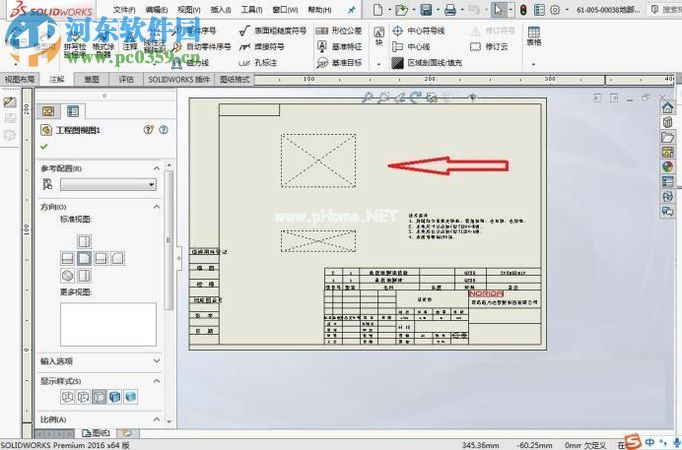This screenshot has width=682, height=450.
Task: Click the Rebuild traffic light icon
Action: tap(523, 10)
